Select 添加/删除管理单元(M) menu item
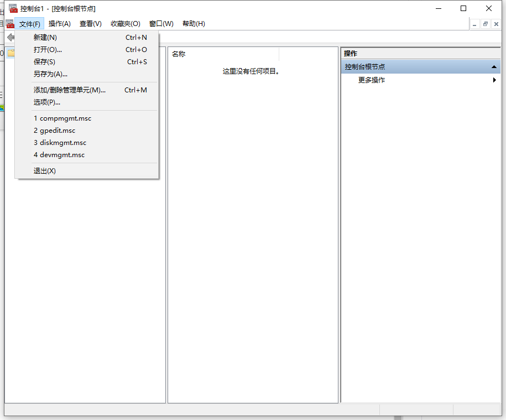Screen dimensions: 506x420 (x=69, y=90)
